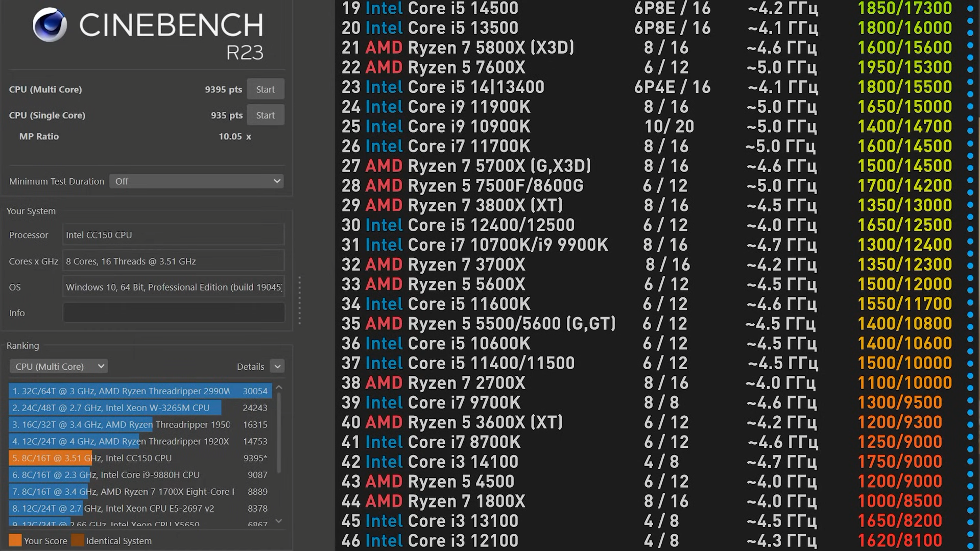Click the Ryzen 7 2700X name
Image resolution: width=980 pixels, height=551 pixels.
[x=466, y=383]
